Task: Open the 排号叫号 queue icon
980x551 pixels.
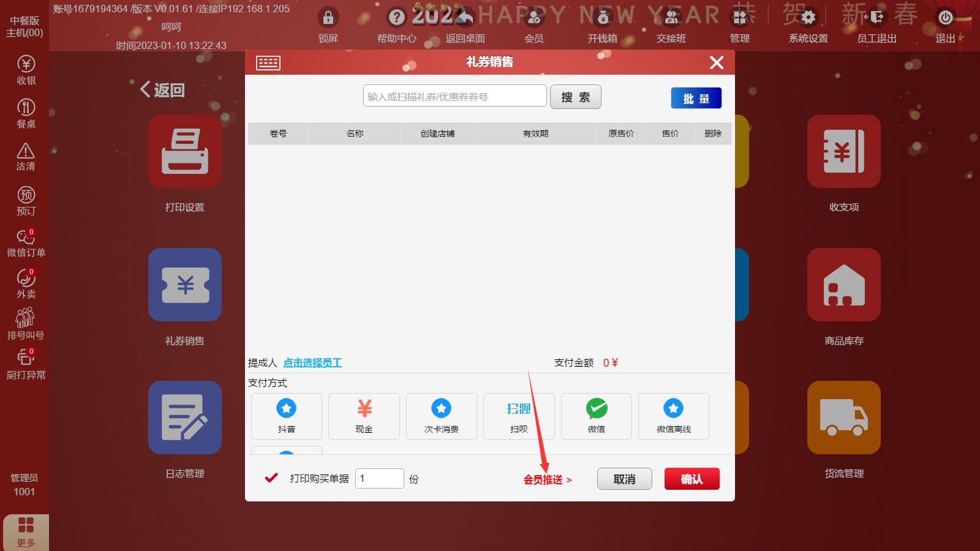Action: click(x=26, y=323)
